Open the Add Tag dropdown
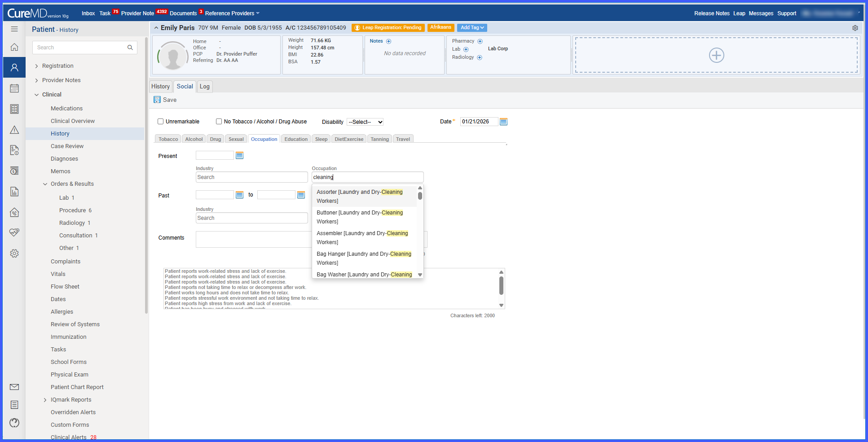This screenshot has height=442, width=868. (472, 28)
